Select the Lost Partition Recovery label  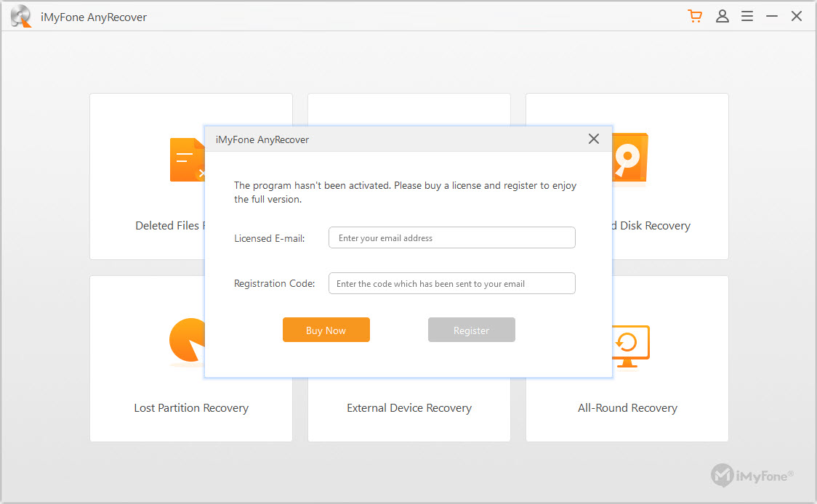[x=190, y=407]
